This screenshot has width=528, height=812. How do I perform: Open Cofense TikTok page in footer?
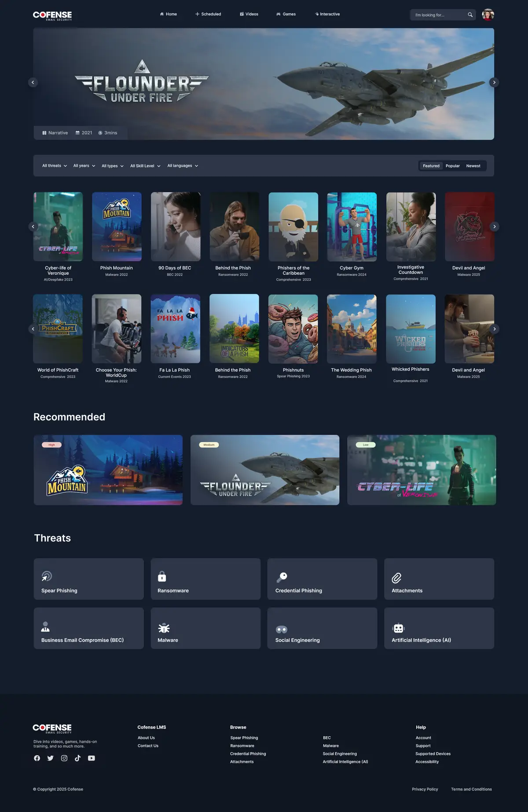click(77, 758)
